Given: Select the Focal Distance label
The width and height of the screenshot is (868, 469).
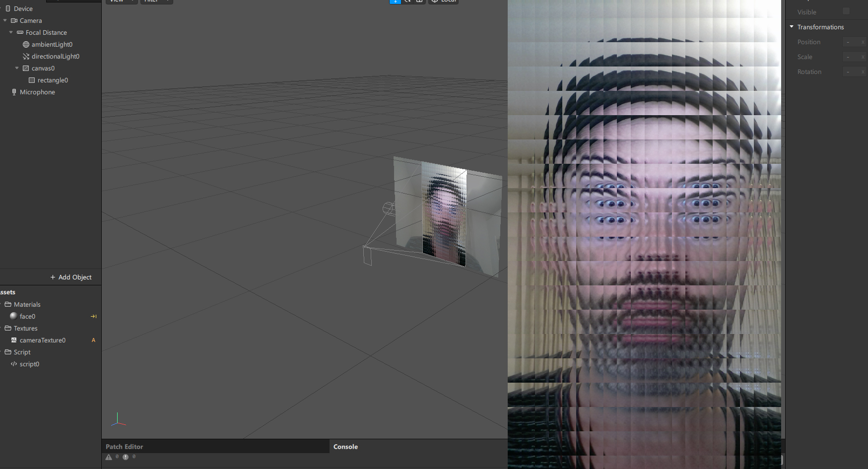Looking at the screenshot, I should coord(46,32).
